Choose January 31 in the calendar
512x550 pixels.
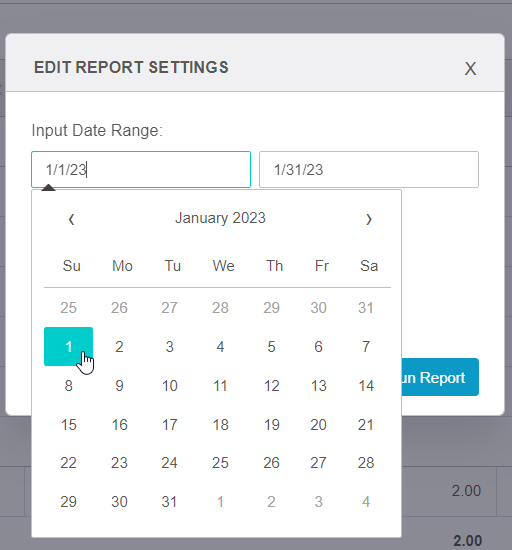tap(169, 502)
